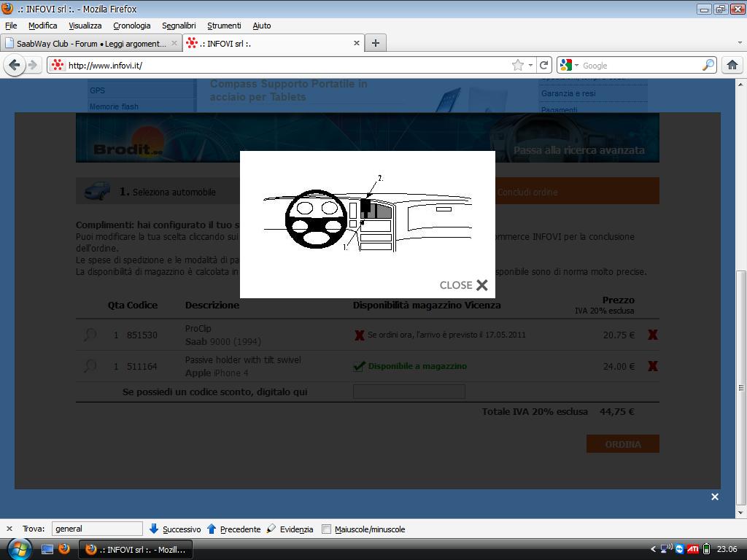
Task: Click the Firefox logo in title bar
Action: coord(7,9)
